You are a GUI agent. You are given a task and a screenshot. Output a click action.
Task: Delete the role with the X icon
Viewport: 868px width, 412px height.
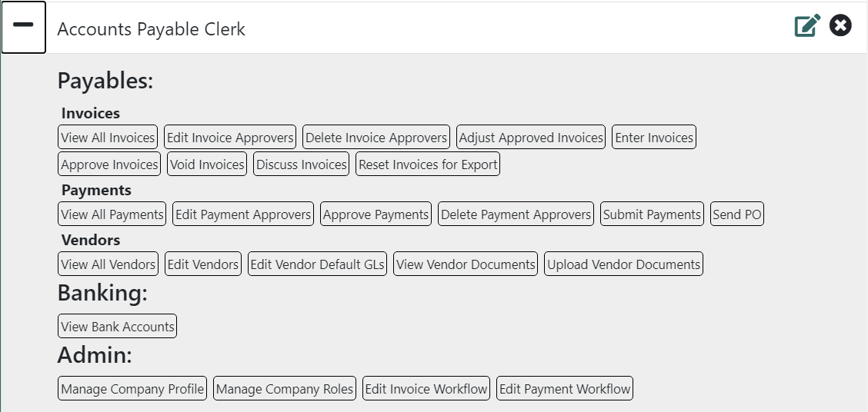(840, 25)
